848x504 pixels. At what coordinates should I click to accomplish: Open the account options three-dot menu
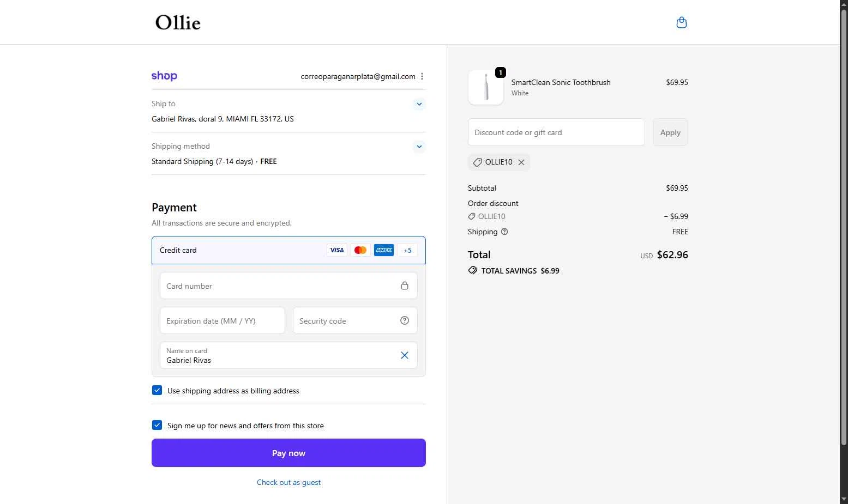[422, 76]
